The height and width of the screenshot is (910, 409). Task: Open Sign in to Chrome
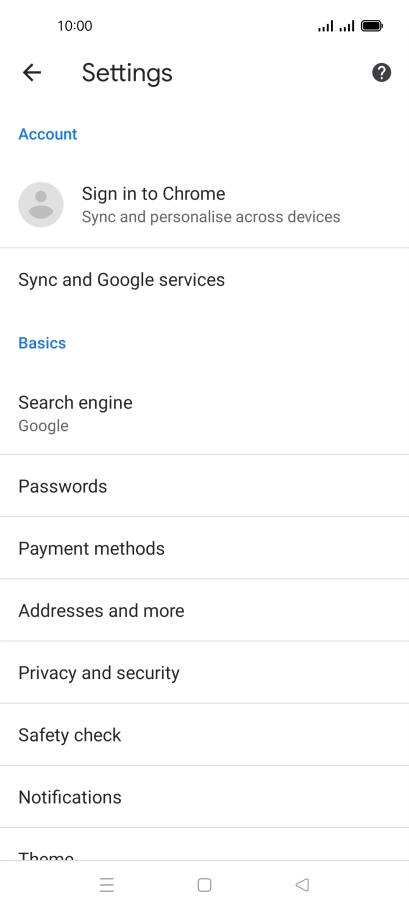pos(204,204)
